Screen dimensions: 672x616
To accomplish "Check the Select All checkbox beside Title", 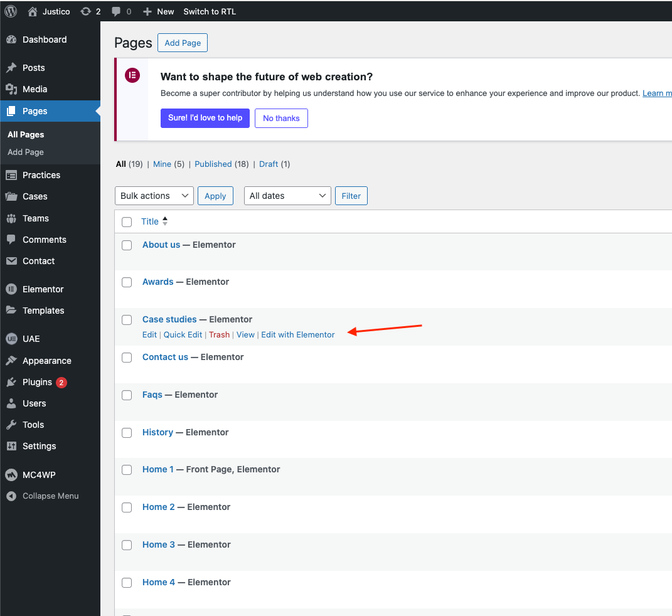I will coord(127,221).
